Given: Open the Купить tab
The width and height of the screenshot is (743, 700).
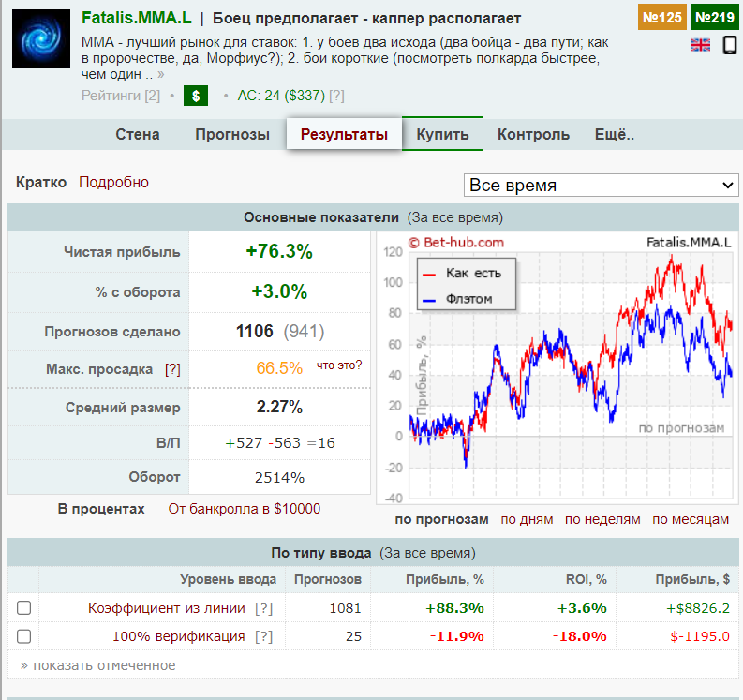Looking at the screenshot, I should (x=442, y=134).
